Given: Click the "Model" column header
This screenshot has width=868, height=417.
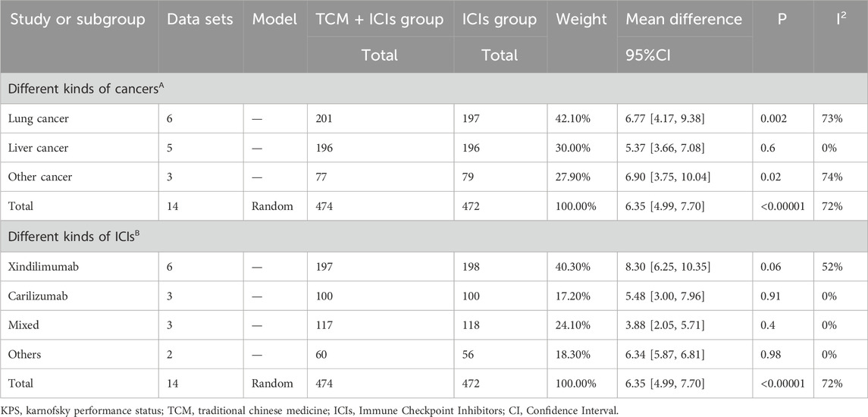Looking at the screenshot, I should pyautogui.click(x=274, y=19).
